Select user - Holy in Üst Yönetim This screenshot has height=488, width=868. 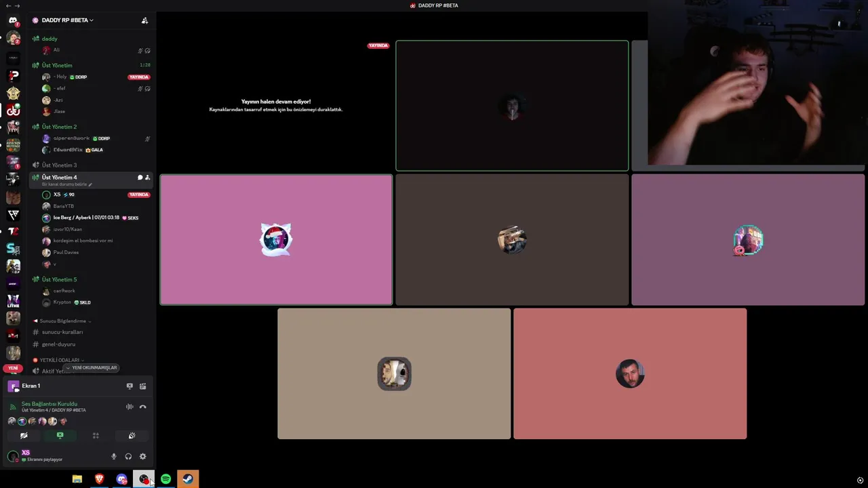(60, 77)
